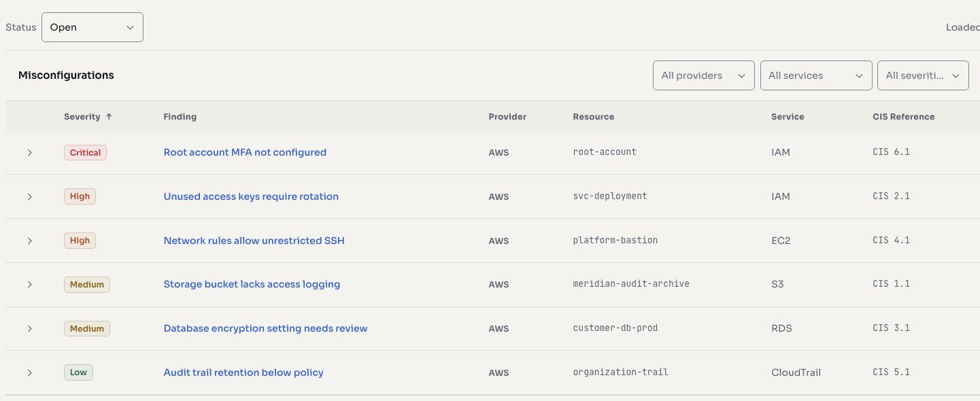The width and height of the screenshot is (980, 401).
Task: Click the CIS 1.1 reference
Action: click(x=891, y=284)
